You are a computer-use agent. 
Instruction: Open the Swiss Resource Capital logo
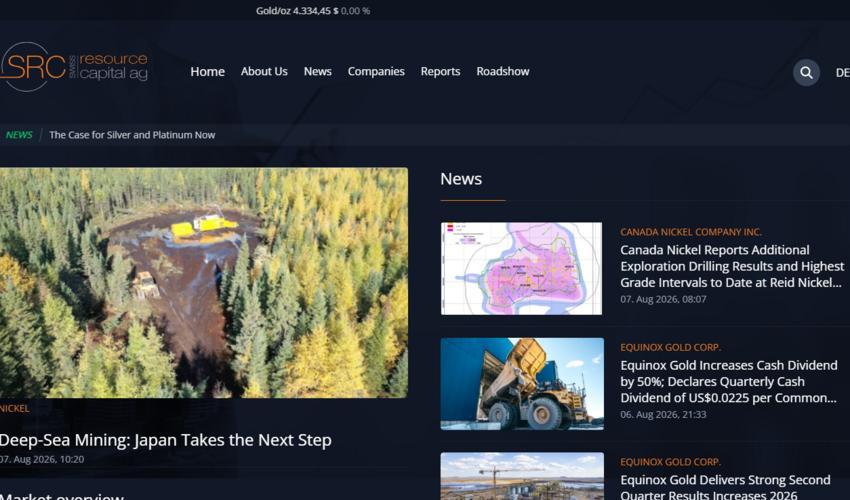coord(74,67)
